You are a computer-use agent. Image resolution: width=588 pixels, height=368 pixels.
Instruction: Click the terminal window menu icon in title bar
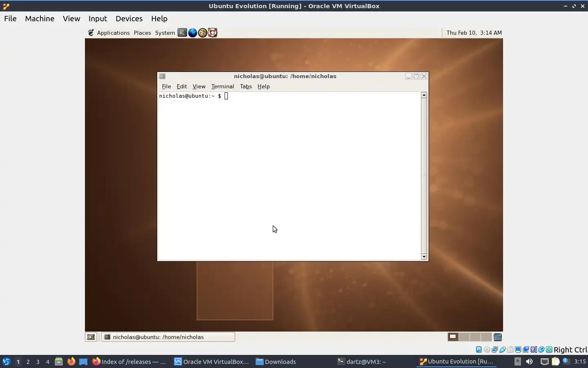(x=162, y=76)
